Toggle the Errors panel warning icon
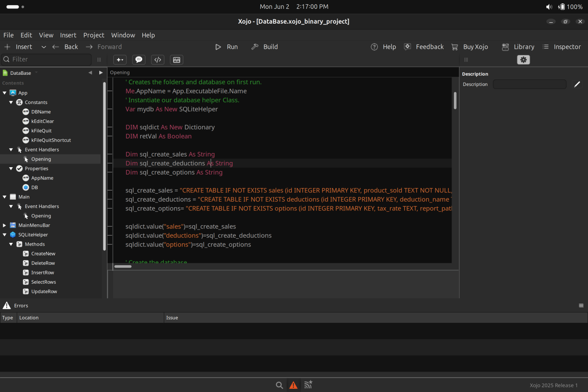 (293, 385)
